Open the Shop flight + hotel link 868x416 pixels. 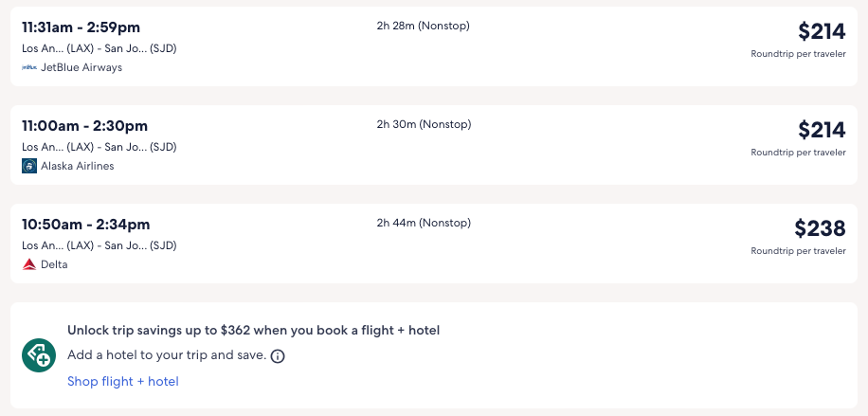pos(122,381)
